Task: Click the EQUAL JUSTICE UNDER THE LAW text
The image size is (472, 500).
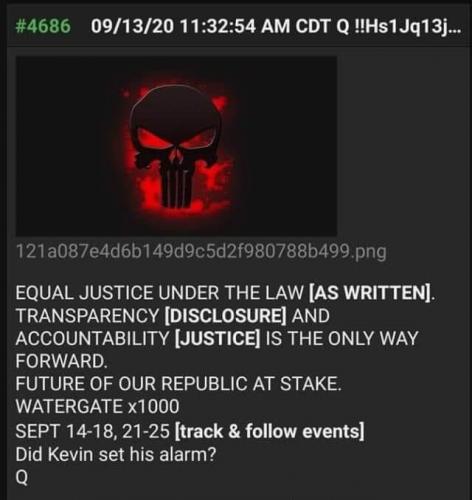Action: tap(160, 293)
